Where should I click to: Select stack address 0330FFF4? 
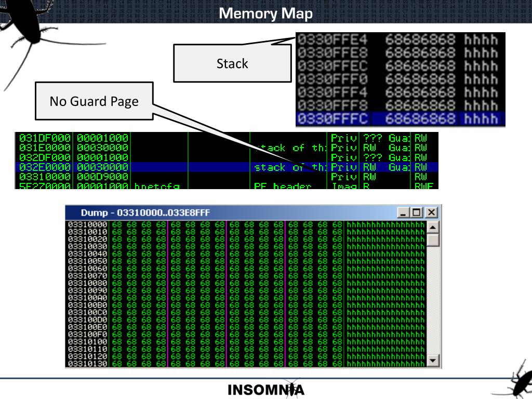click(332, 92)
